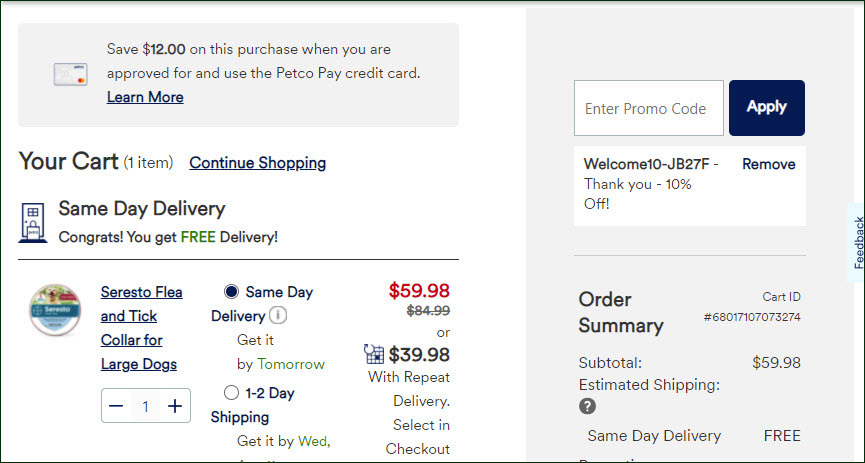Go to Continue Shopping
The height and width of the screenshot is (463, 865).
point(258,163)
